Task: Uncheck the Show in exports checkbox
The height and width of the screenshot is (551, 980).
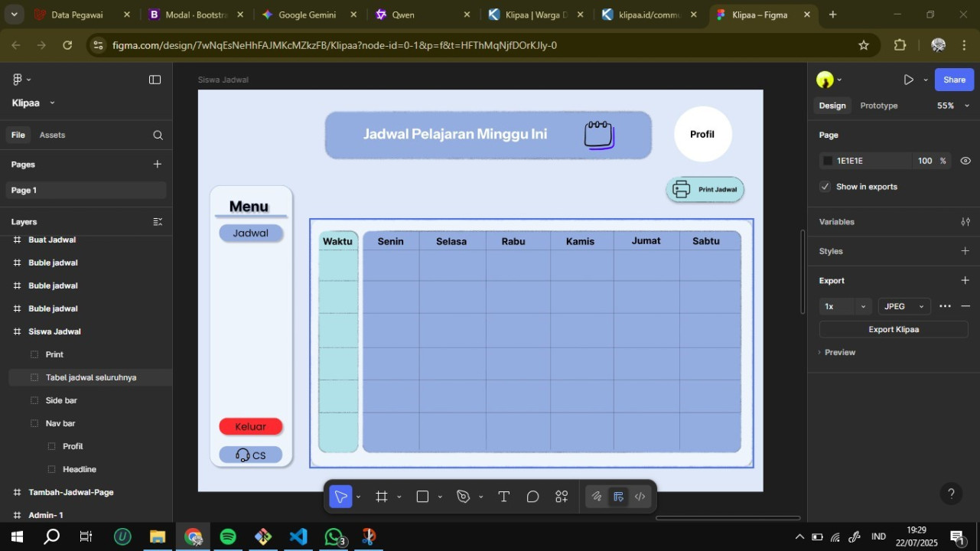Action: (825, 187)
